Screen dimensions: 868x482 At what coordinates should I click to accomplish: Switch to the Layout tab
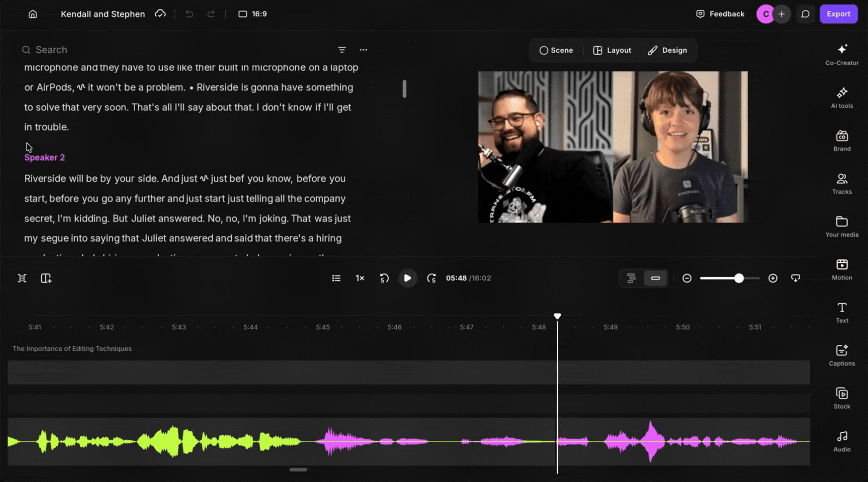(612, 50)
